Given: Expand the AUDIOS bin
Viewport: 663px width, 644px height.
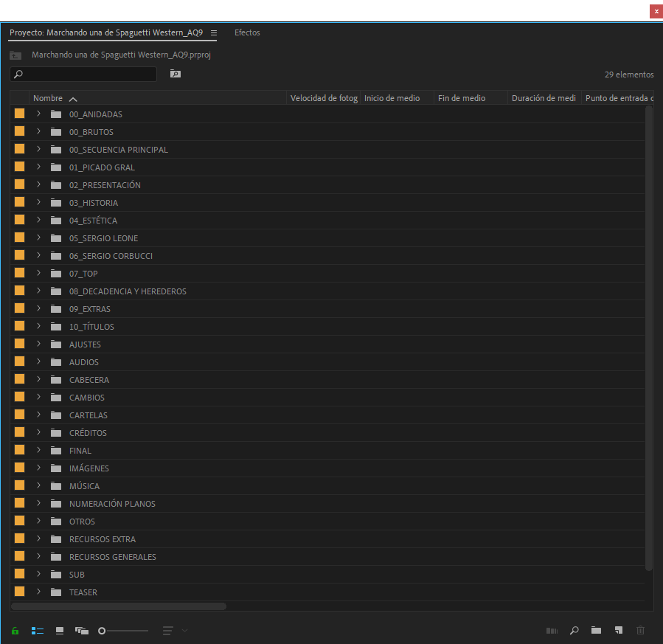Looking at the screenshot, I should [38, 361].
